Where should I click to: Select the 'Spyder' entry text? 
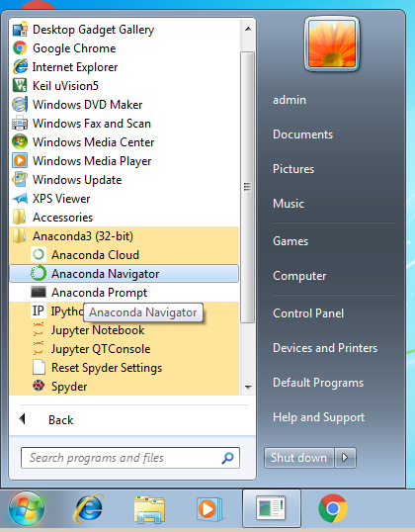pos(69,387)
